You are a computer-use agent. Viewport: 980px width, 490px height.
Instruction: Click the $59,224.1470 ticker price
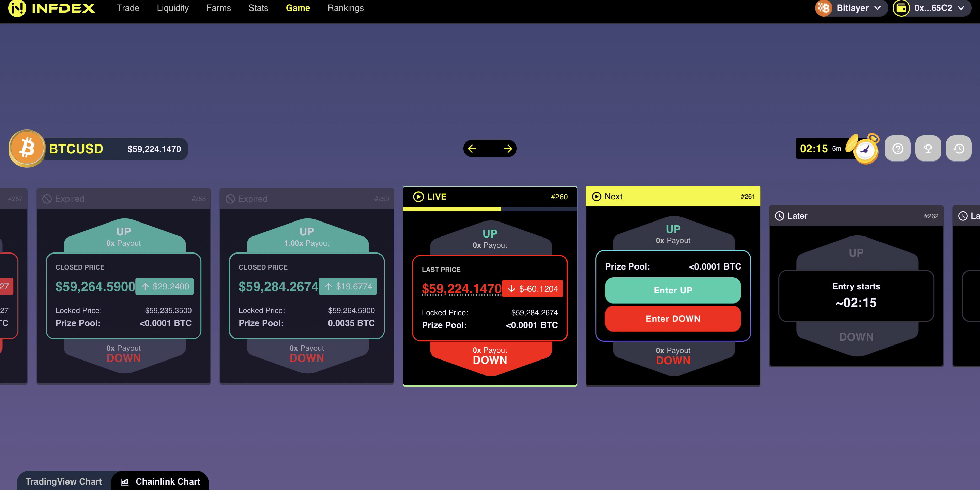(154, 149)
